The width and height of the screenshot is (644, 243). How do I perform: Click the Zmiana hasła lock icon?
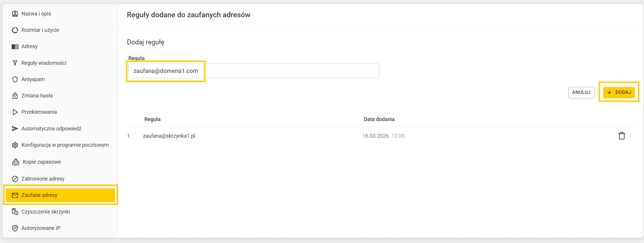point(15,96)
